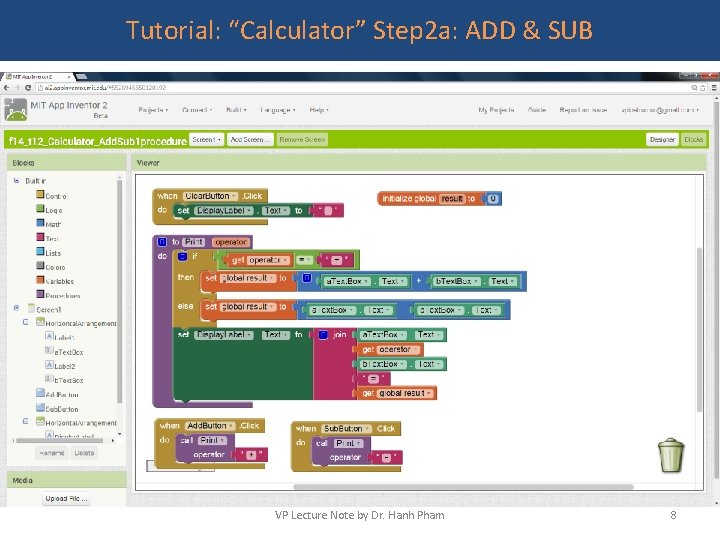Click the browser reload icon
Screen dimensions: 720x540
pyautogui.click(x=28, y=87)
